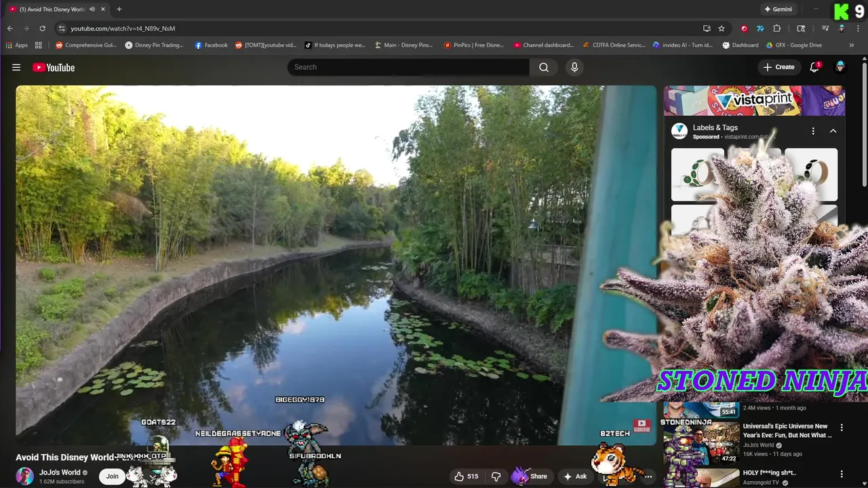Open the PinPics Free Disney bookmark
The width and height of the screenshot is (868, 488).
tap(474, 45)
